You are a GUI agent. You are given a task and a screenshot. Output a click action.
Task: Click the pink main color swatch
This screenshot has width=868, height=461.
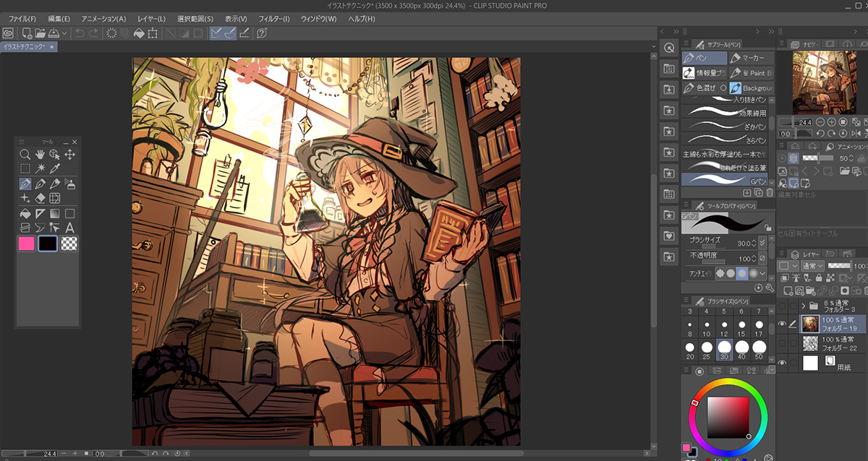click(x=28, y=244)
